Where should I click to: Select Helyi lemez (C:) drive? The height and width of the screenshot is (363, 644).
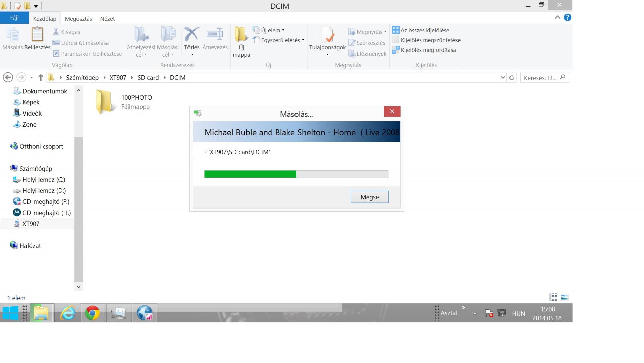[x=39, y=180]
